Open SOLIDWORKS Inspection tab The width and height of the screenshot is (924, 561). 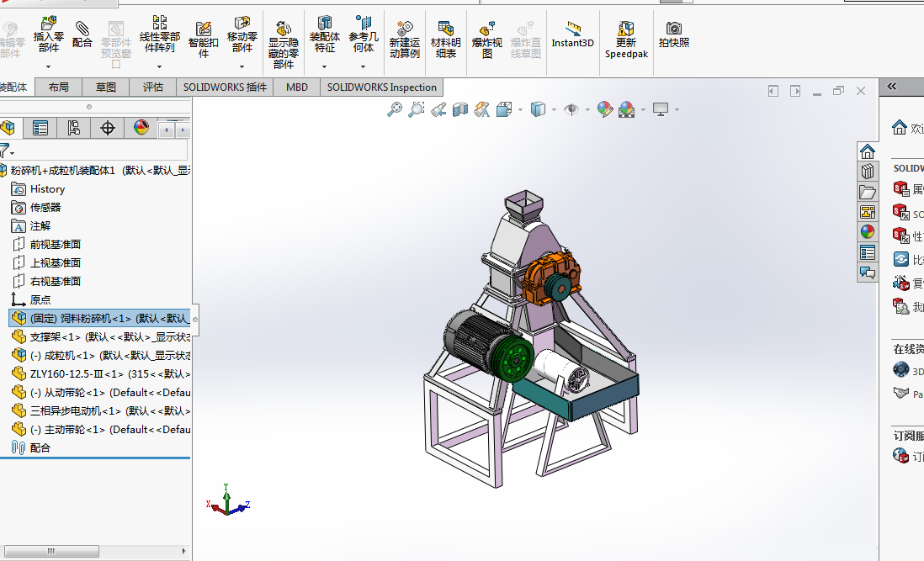[382, 87]
